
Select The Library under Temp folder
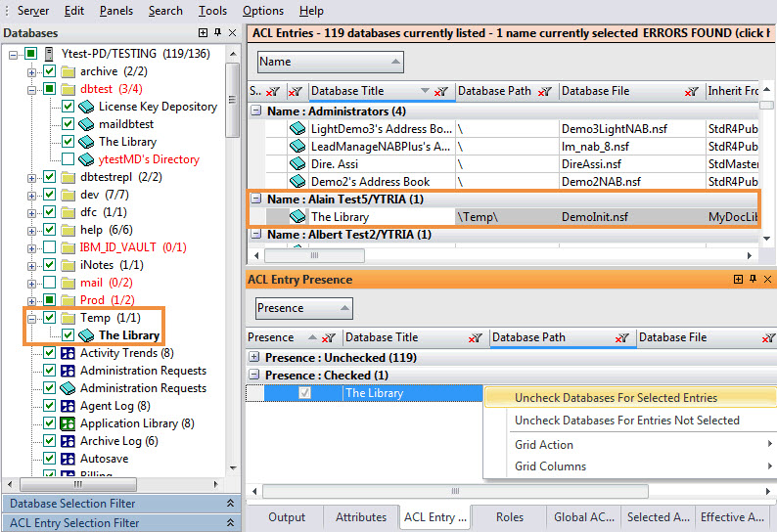pos(128,335)
